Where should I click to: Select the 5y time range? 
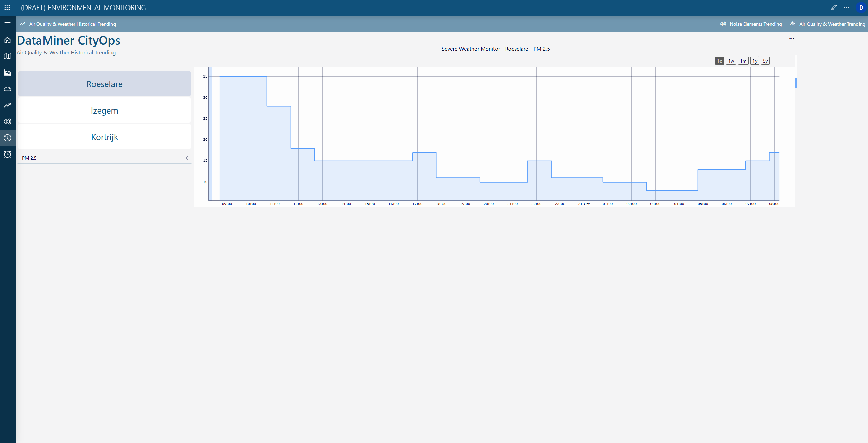[765, 61]
